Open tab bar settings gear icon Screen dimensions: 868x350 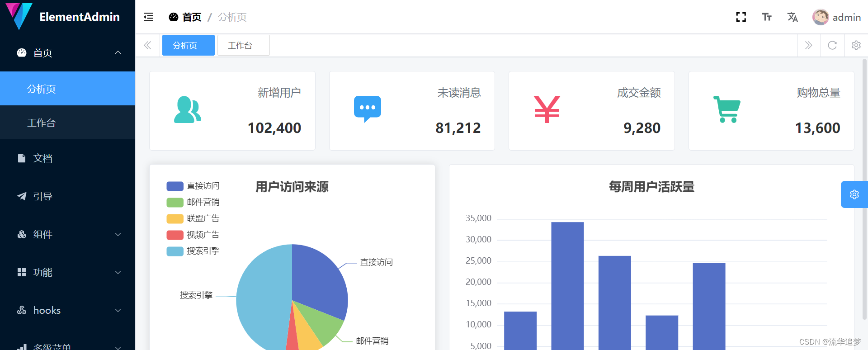tap(856, 45)
